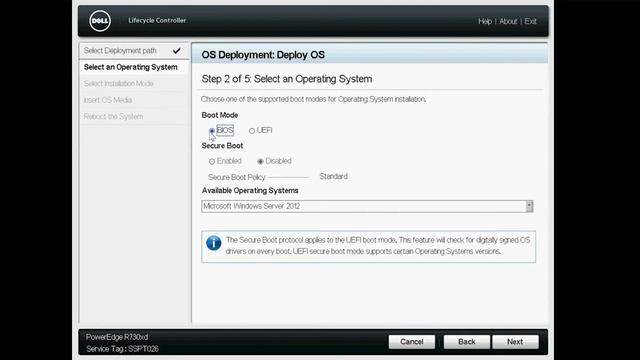Image resolution: width=640 pixels, height=360 pixels.
Task: Choose Enabled for Secure Boot
Action: [x=212, y=161]
